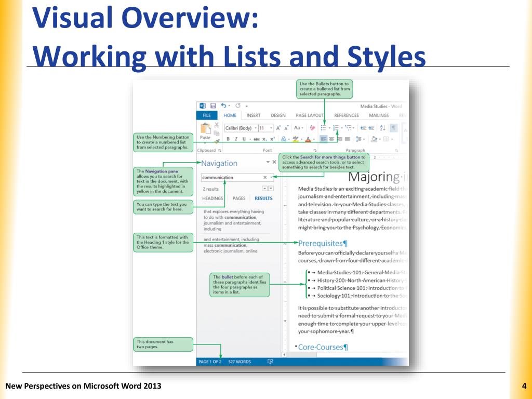Open Navigation pane task options arrow
532x399 pixels.
(x=268, y=162)
